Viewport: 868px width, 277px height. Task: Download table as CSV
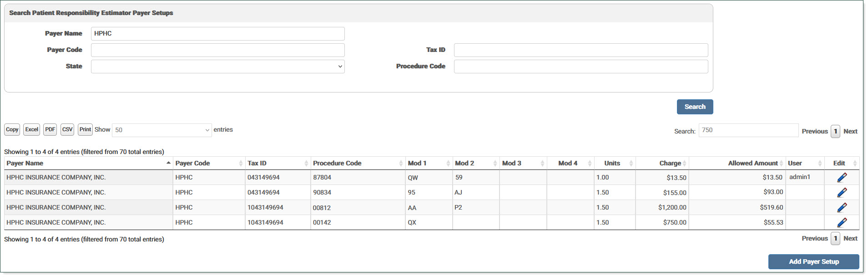point(67,130)
